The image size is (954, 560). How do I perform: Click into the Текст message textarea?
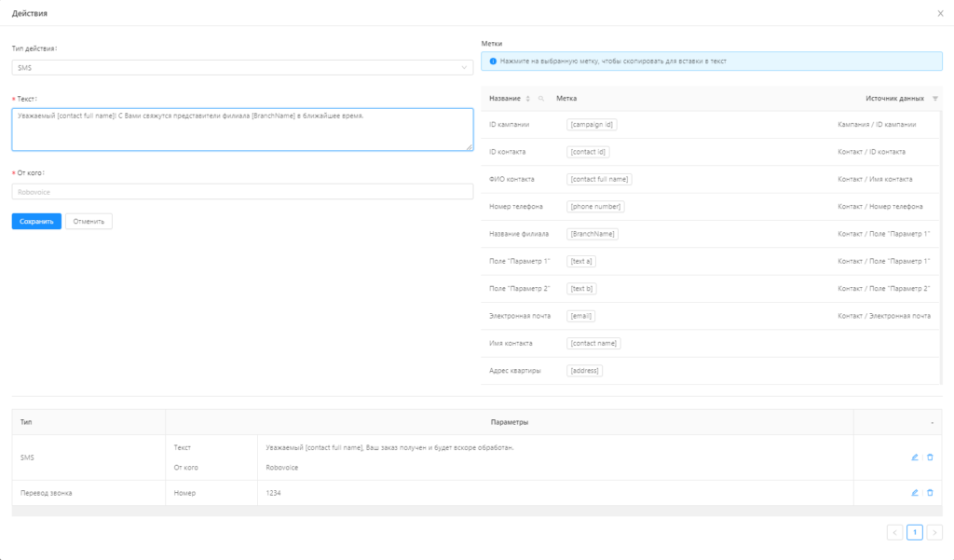click(242, 130)
